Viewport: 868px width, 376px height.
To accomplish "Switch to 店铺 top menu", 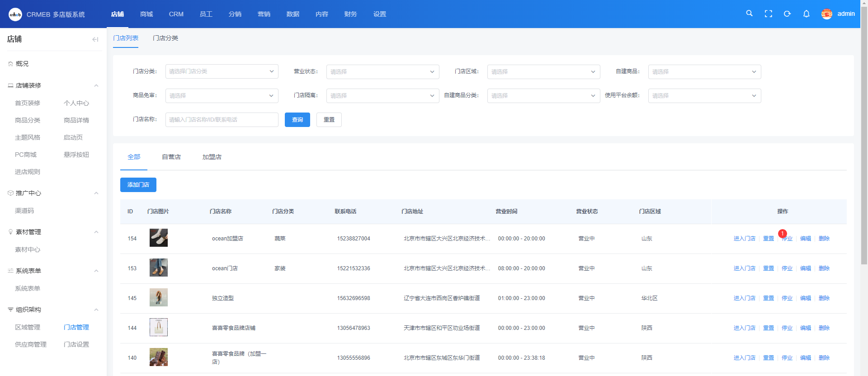I will point(118,14).
